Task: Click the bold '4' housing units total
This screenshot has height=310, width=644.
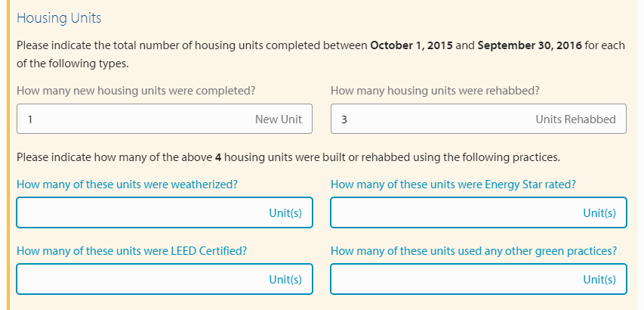Action: coord(217,157)
